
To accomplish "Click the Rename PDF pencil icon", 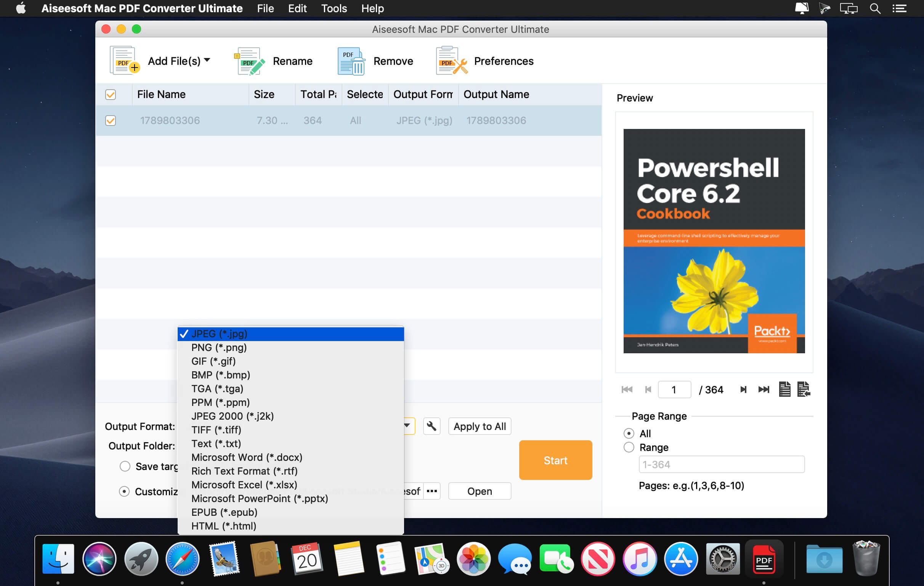I will tap(249, 61).
